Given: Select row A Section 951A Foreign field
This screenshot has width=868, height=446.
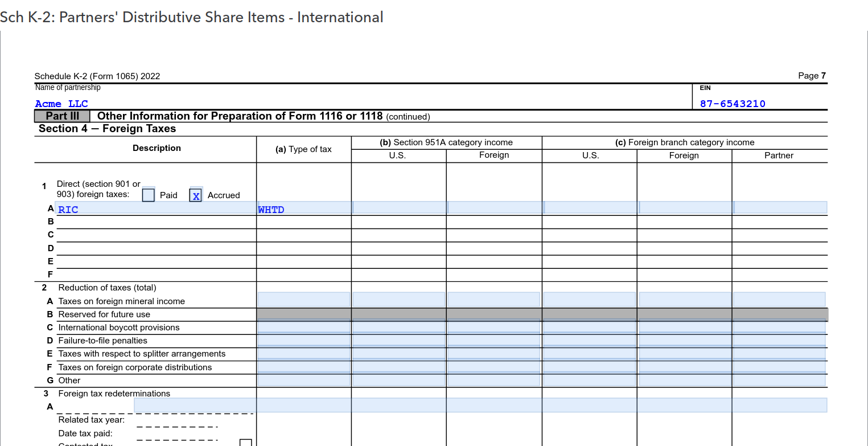Looking at the screenshot, I should (494, 208).
